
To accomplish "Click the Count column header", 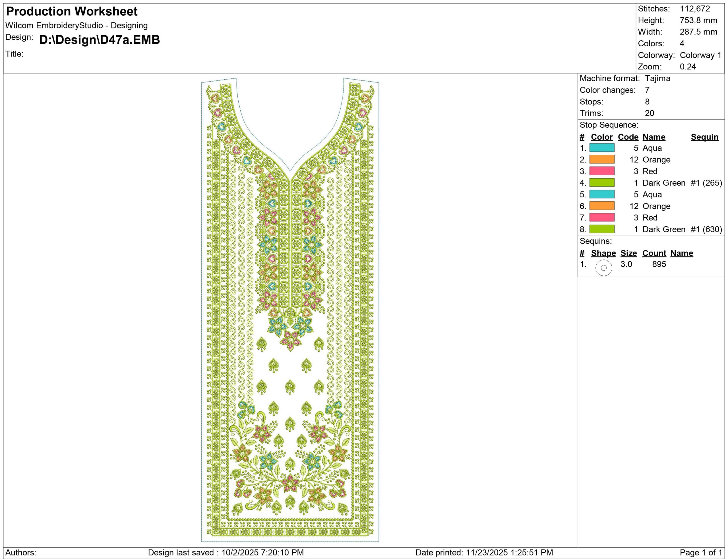I will point(654,253).
